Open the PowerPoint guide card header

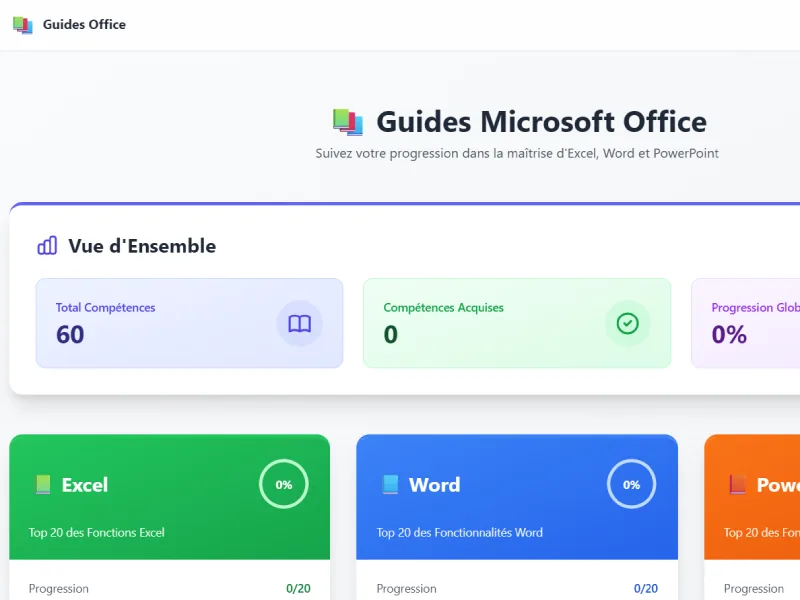point(752,497)
